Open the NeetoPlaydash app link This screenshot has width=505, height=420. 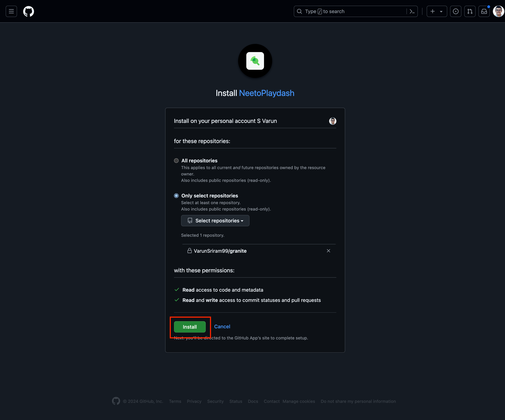coord(267,93)
